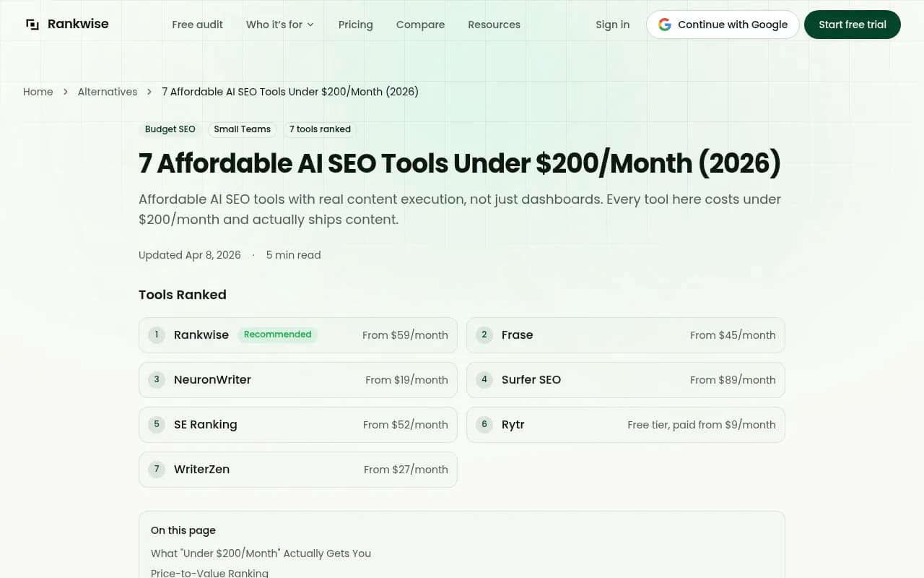Viewport: 924px width, 578px height.
Task: Click the Start free trial button
Action: click(x=853, y=25)
